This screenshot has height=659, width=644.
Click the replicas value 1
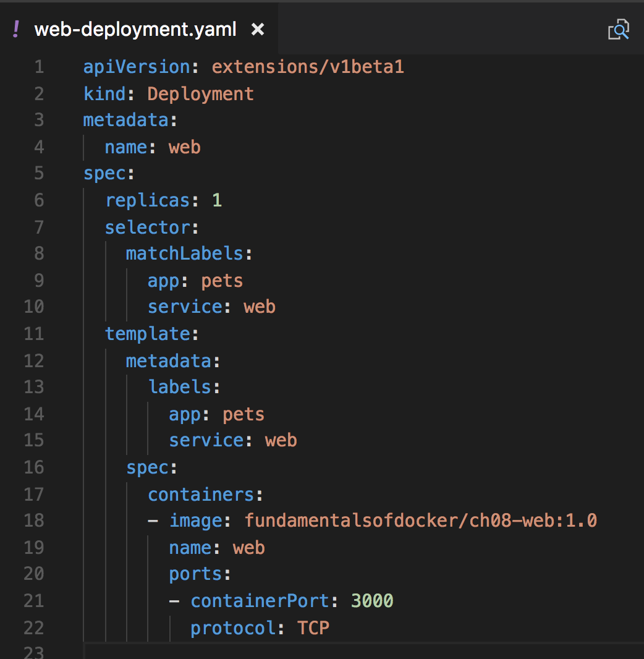click(217, 200)
